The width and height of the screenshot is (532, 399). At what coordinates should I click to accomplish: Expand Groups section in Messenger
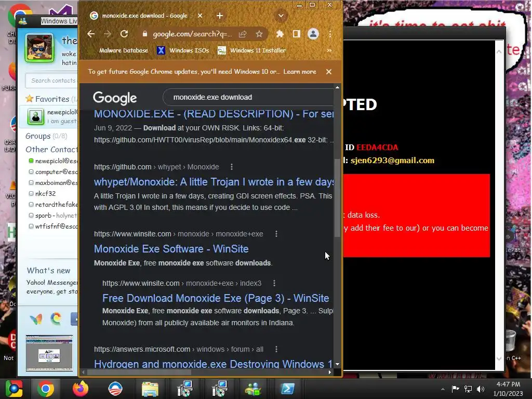coord(46,136)
